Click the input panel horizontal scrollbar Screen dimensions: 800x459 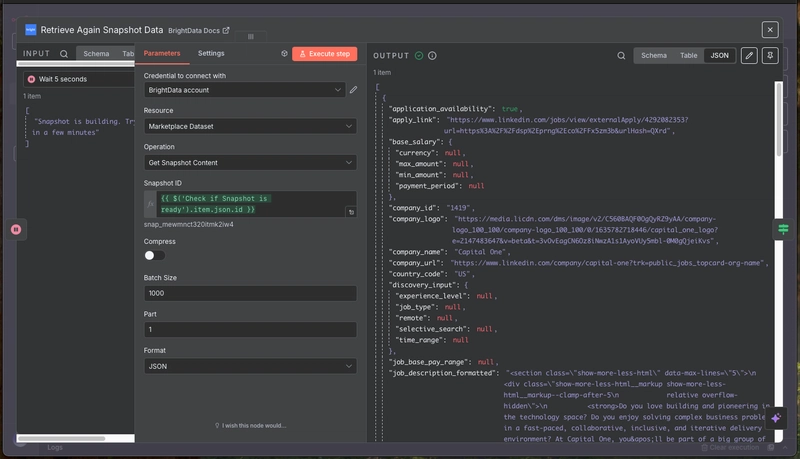tap(61, 438)
